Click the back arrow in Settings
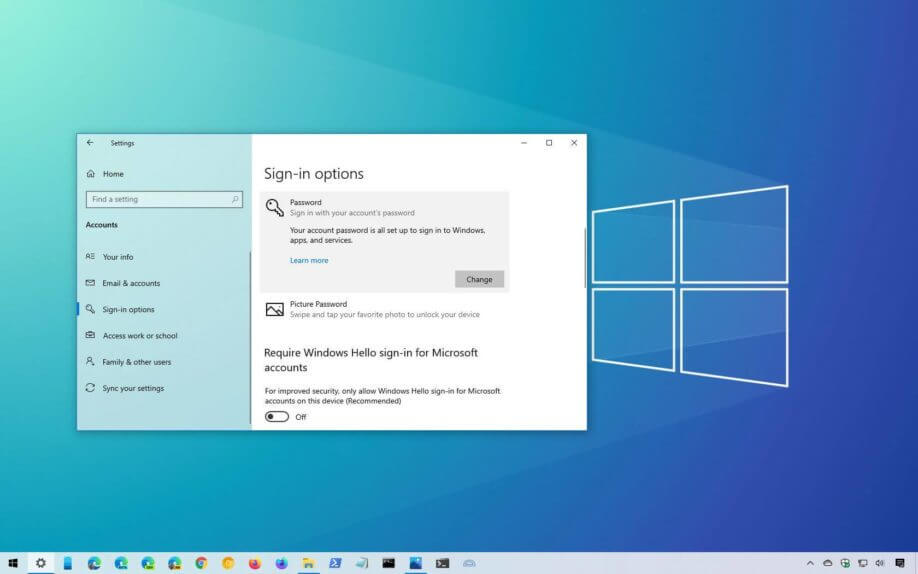The width and height of the screenshot is (918, 574). 90,143
